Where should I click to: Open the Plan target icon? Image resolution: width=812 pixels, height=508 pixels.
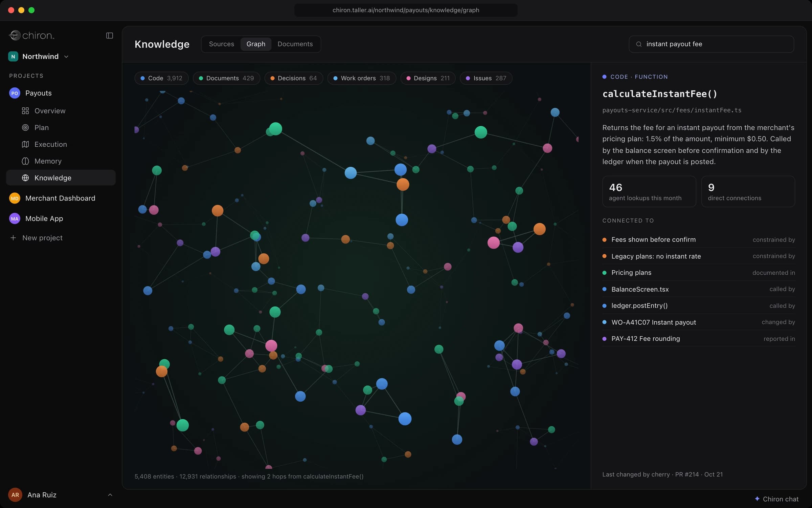point(25,128)
